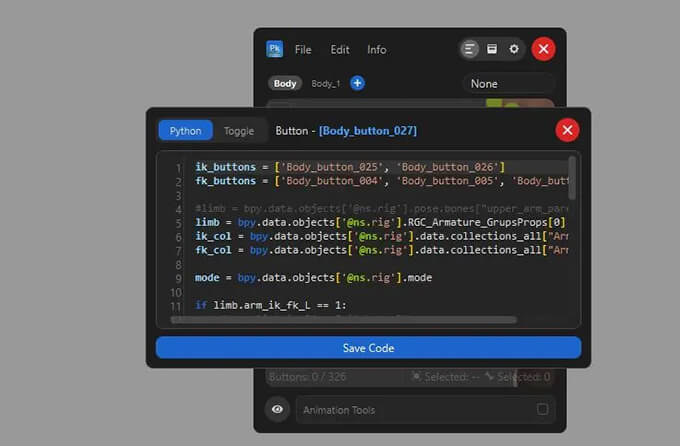Click code line 7 defining fk_col
Image resolution: width=680 pixels, height=446 pixels.
(381, 250)
